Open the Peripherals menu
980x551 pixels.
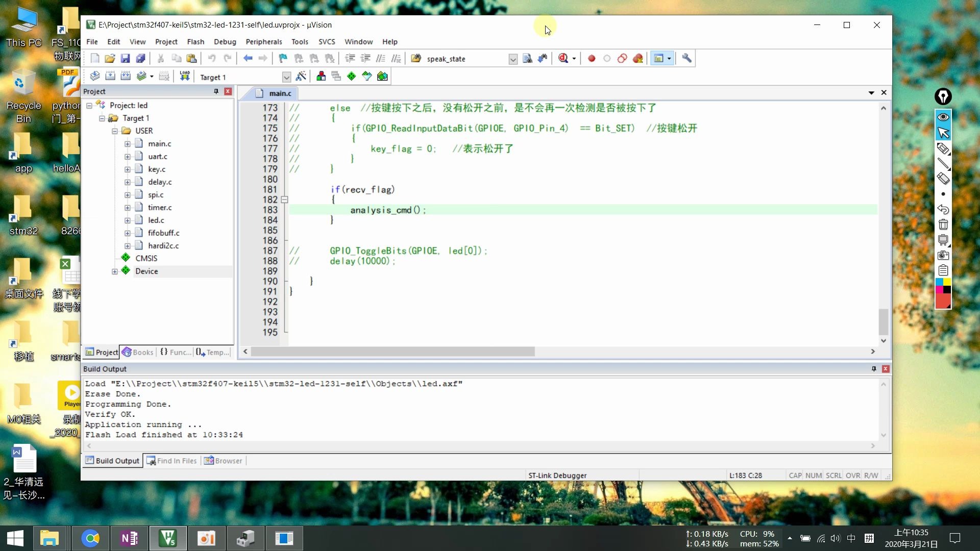pos(263,42)
